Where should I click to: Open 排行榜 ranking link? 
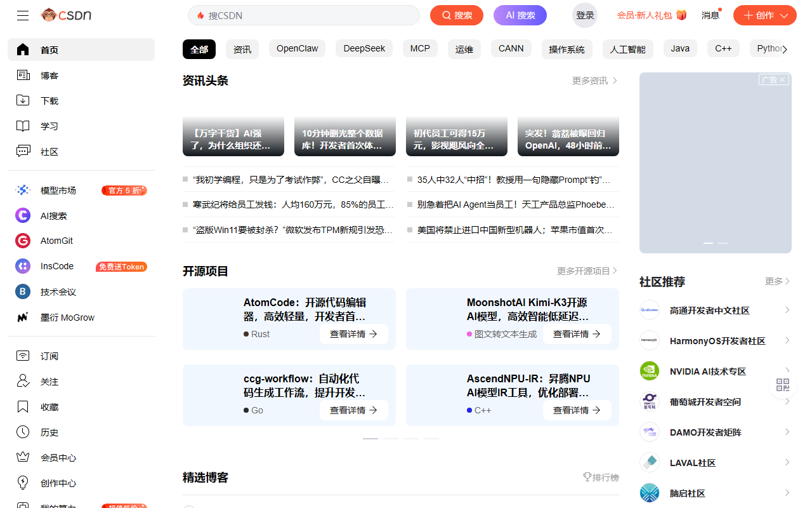(x=601, y=477)
